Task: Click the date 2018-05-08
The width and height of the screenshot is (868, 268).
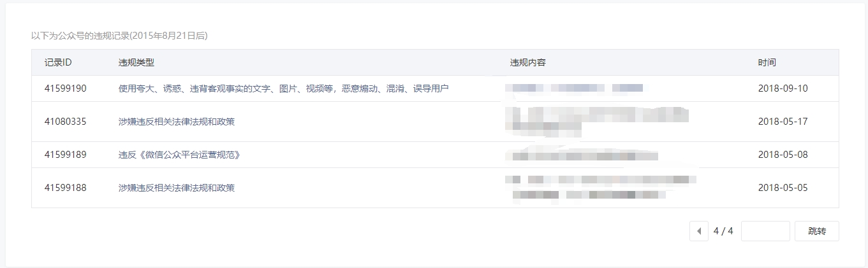Action: pyautogui.click(x=783, y=155)
